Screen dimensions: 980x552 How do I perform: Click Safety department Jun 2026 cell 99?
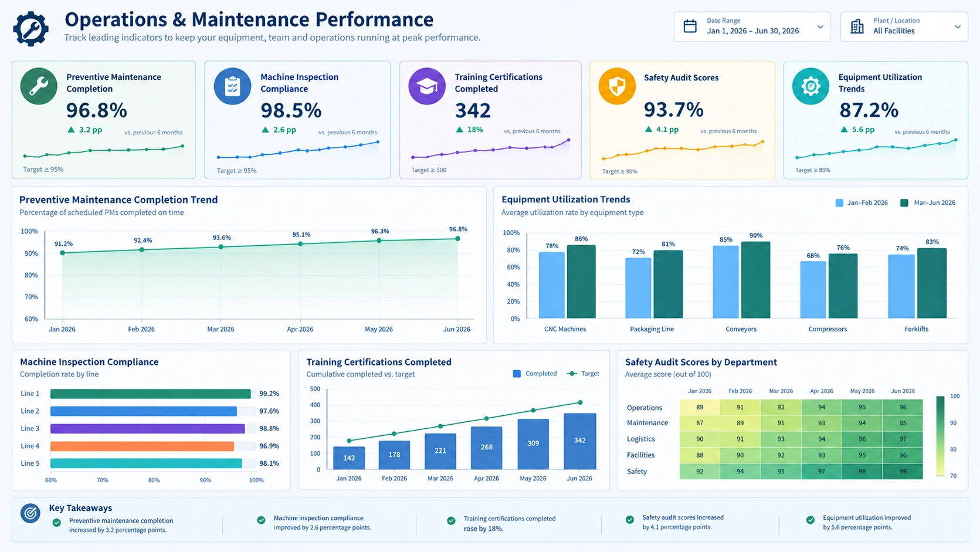[x=903, y=471]
